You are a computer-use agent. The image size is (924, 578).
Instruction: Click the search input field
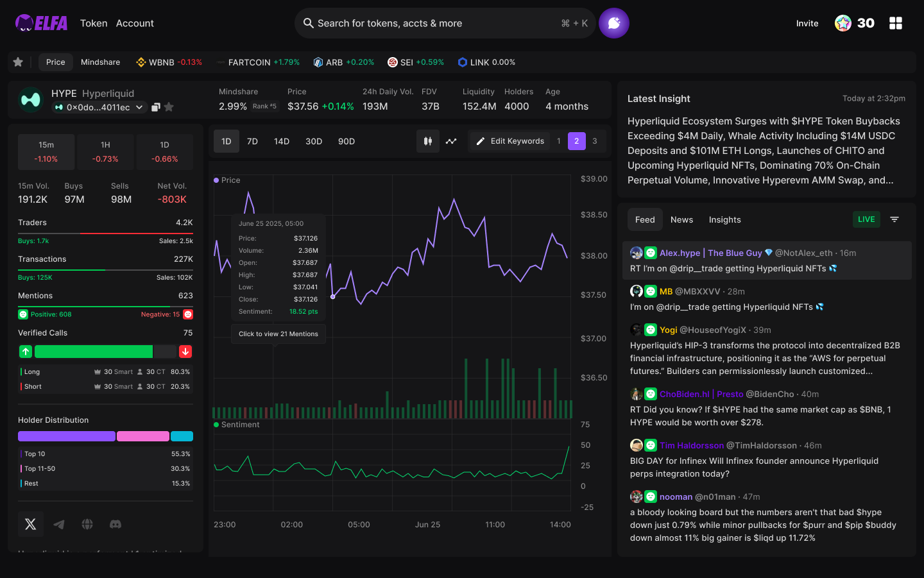pyautogui.click(x=445, y=23)
